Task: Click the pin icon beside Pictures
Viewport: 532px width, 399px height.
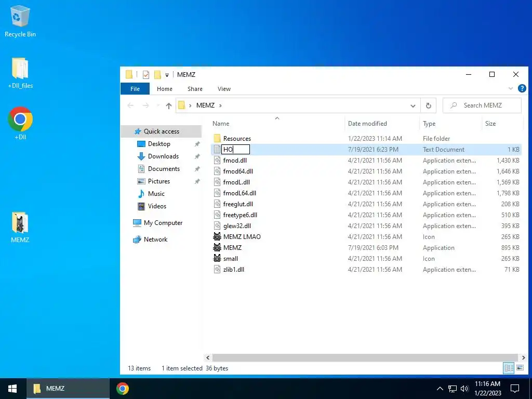Action: (x=197, y=181)
